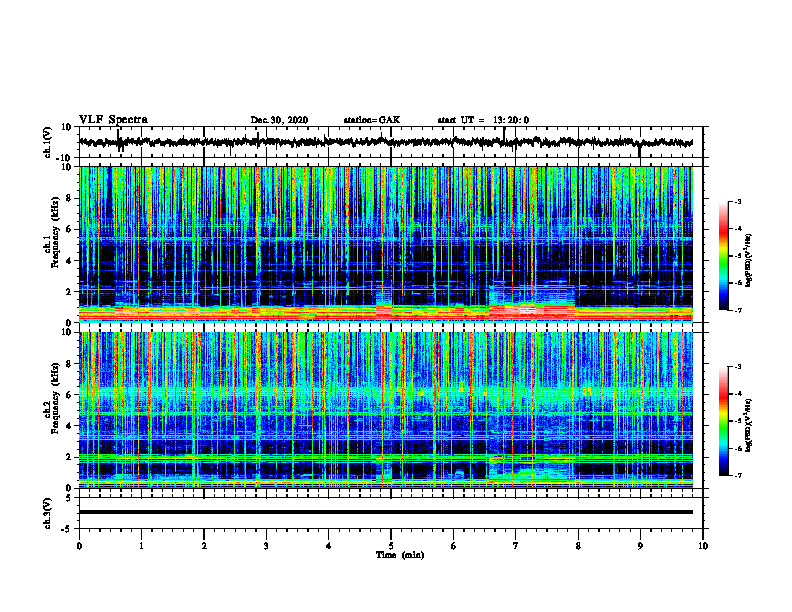Click time axis tick label 4
Viewport: 792px width, 612px height.
point(329,546)
